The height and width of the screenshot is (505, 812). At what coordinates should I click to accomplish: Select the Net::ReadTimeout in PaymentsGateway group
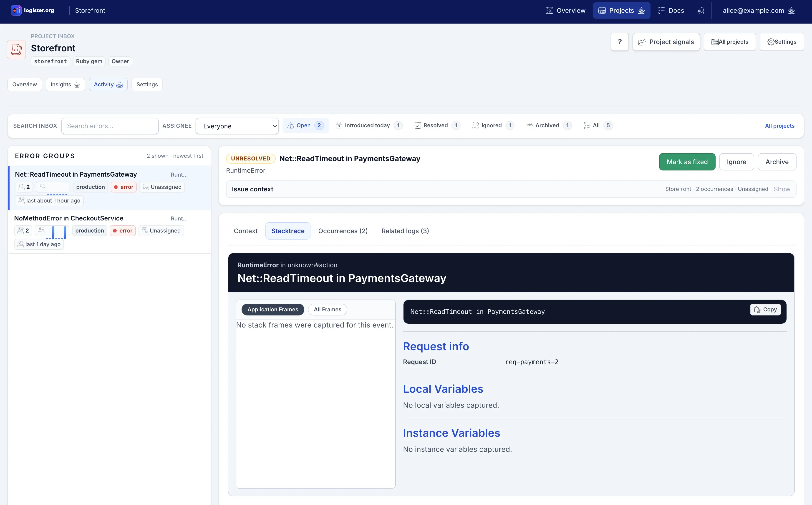click(x=109, y=188)
